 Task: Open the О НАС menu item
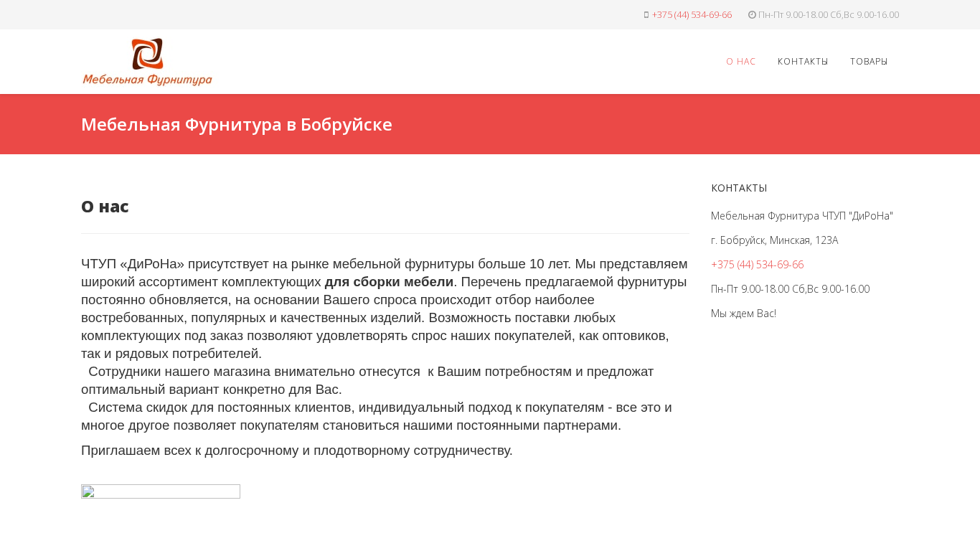[x=740, y=62]
